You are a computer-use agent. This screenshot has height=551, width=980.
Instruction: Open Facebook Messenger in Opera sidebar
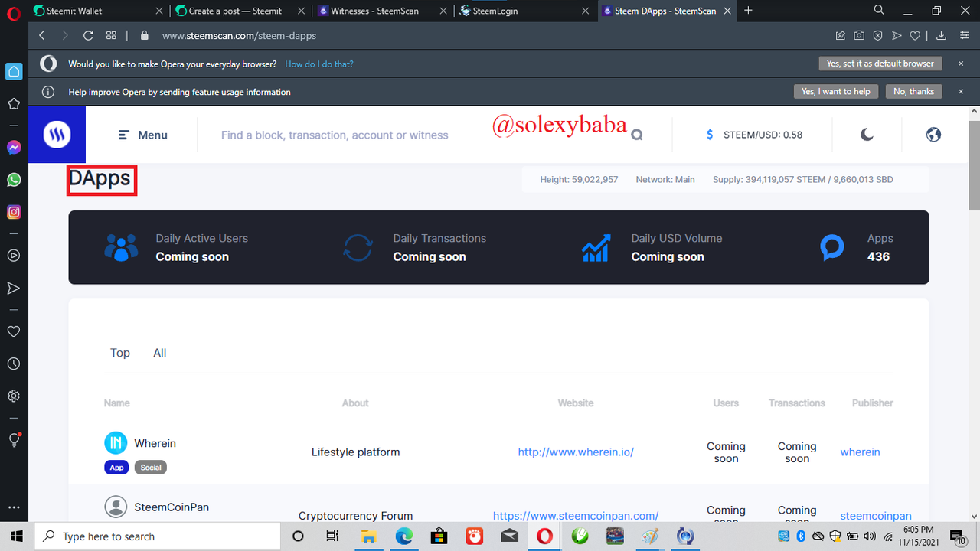click(x=14, y=148)
